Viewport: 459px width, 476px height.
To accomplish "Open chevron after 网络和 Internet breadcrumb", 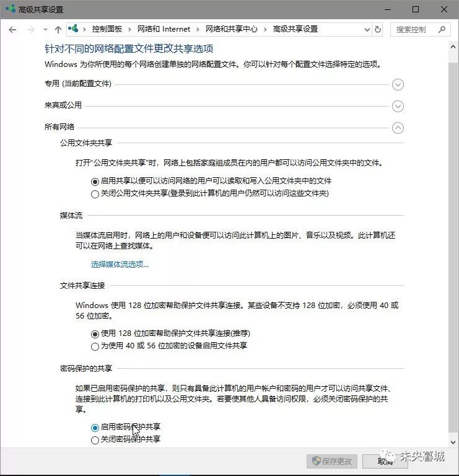I will click(x=198, y=30).
